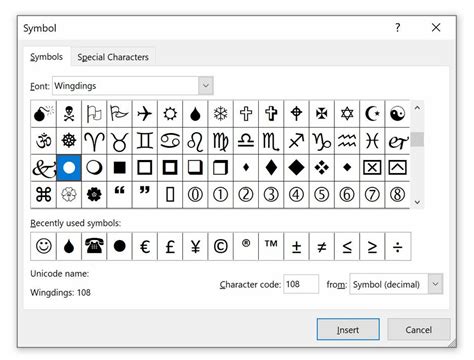This screenshot has width=474, height=360.
Task: Select the command key looped-square symbol
Action: [44, 195]
